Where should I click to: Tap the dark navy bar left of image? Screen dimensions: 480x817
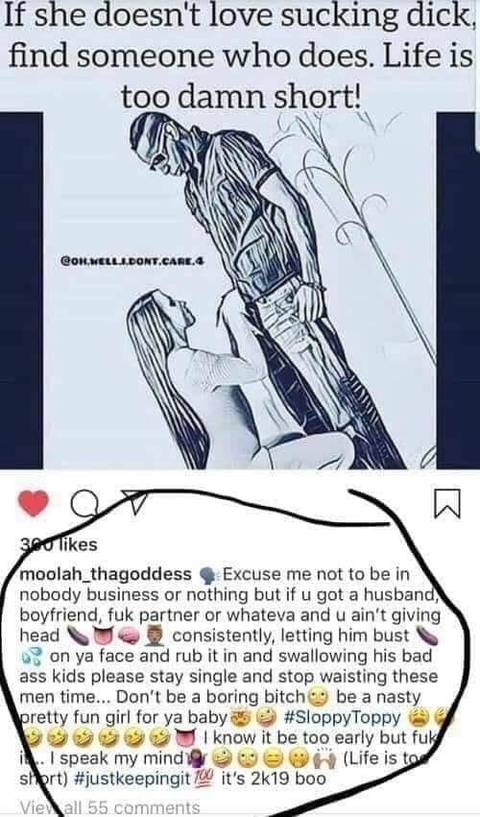click(21, 291)
